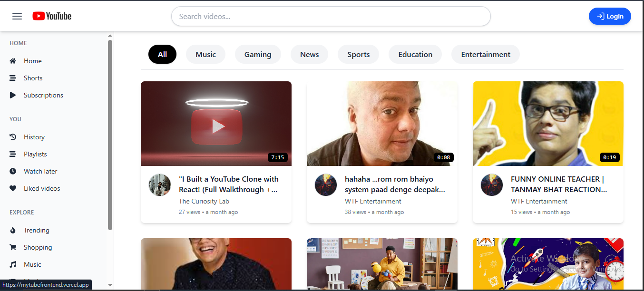Image resolution: width=644 pixels, height=291 pixels.
Task: Click the History clock-arrow icon
Action: 13,137
